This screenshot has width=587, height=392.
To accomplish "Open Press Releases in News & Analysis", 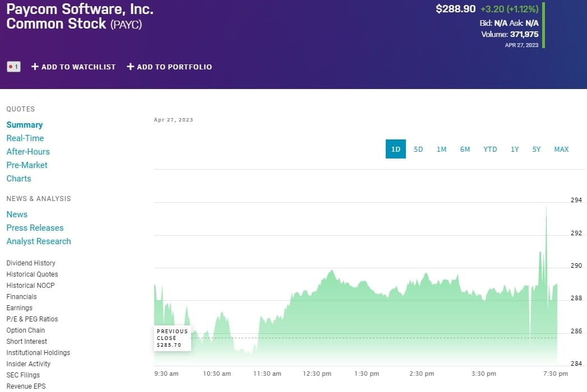I will [x=35, y=228].
